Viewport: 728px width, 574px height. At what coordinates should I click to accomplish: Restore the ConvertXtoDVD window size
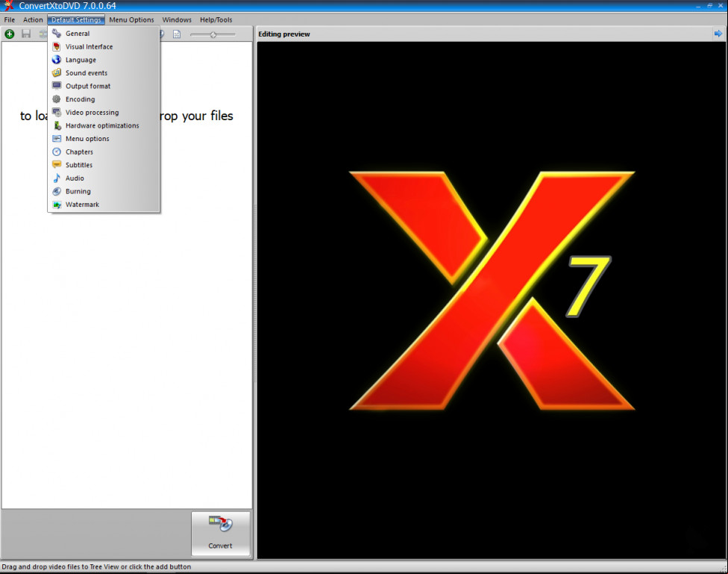click(x=709, y=6)
